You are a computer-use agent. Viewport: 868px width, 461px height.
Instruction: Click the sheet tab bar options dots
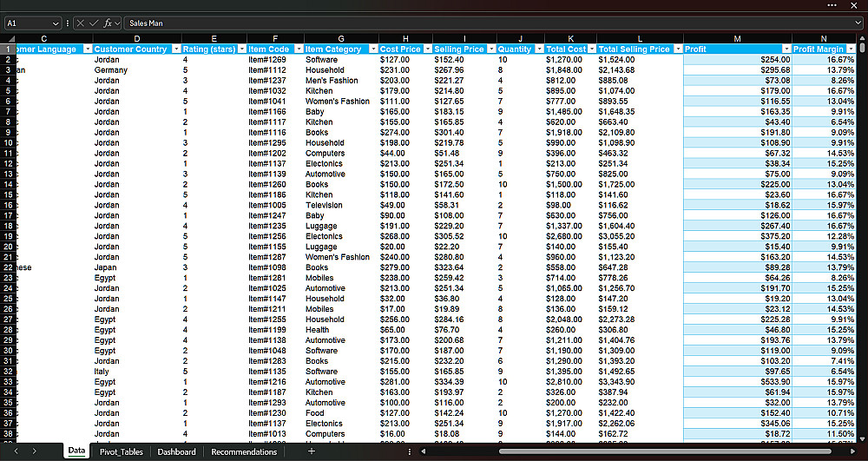(x=410, y=451)
